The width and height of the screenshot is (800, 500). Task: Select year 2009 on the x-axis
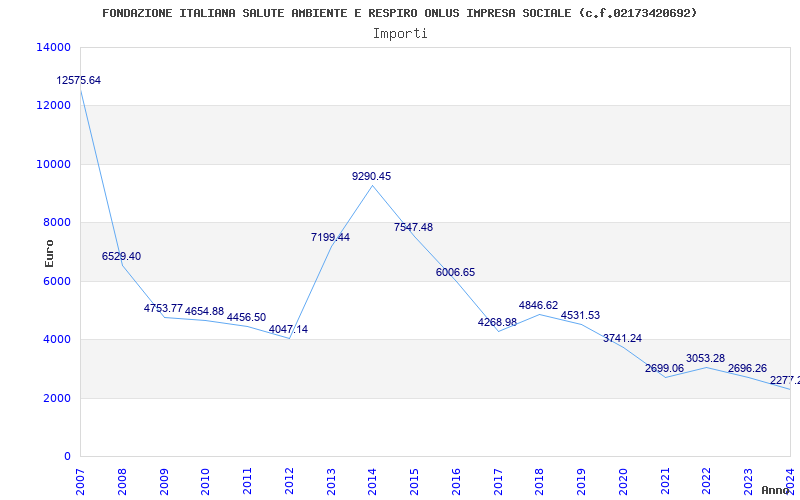164,482
